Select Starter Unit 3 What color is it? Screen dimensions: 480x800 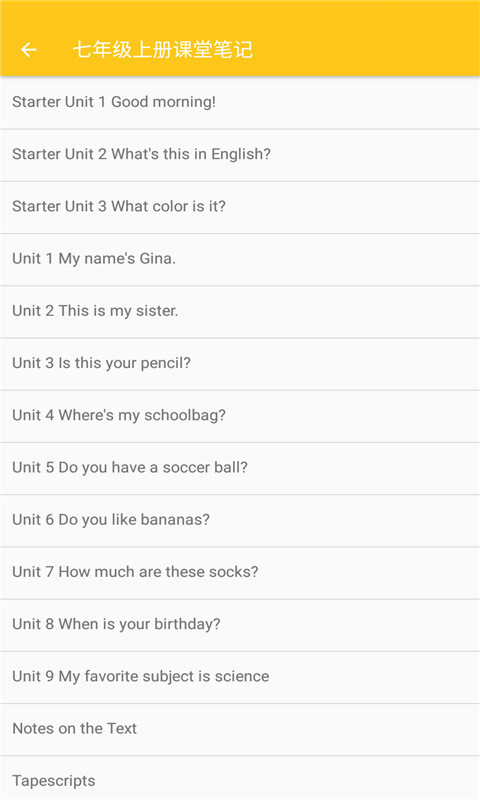tap(240, 207)
